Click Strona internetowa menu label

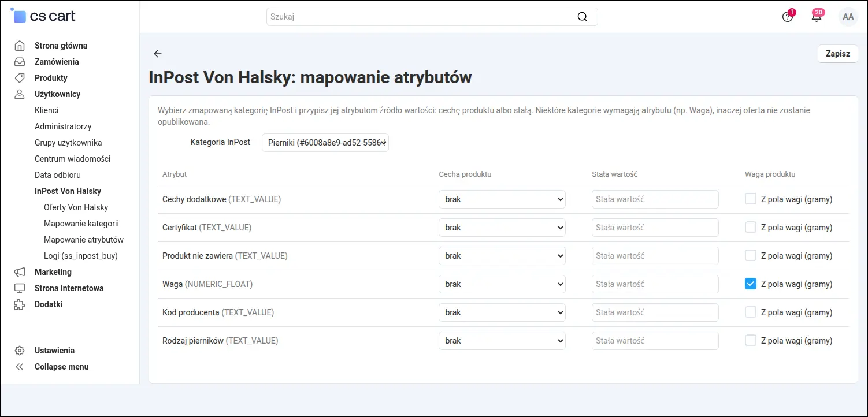point(69,288)
